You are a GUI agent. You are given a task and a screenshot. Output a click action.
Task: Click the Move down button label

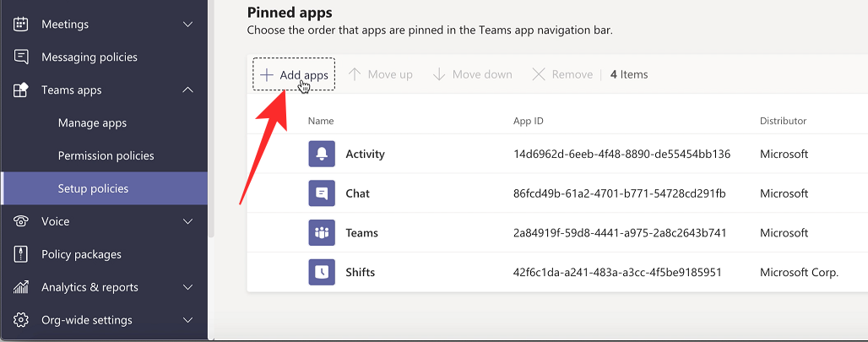pyautogui.click(x=482, y=74)
